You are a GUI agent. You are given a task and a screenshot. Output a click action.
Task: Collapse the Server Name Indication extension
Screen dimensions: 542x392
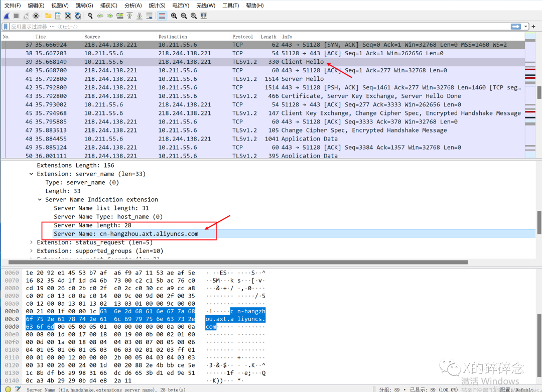coord(41,200)
